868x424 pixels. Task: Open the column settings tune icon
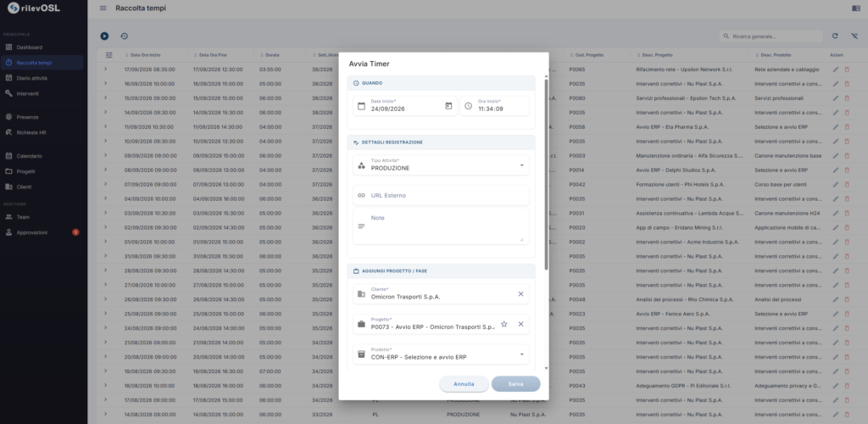[x=108, y=55]
